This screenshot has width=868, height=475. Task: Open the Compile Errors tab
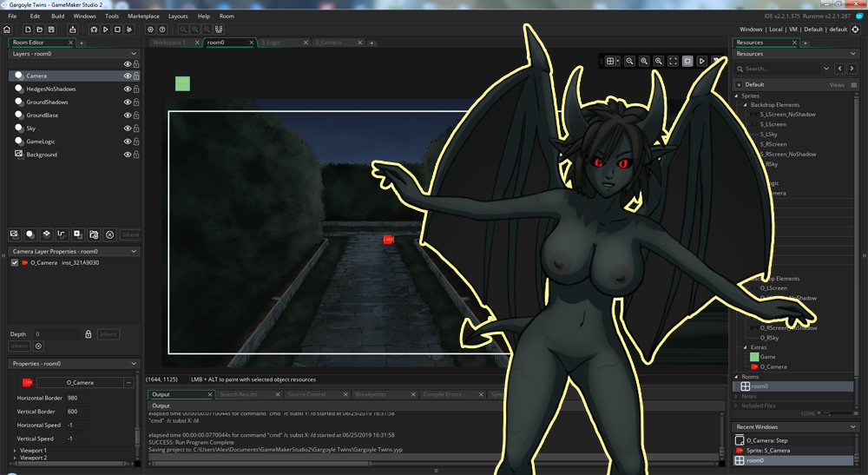point(443,395)
